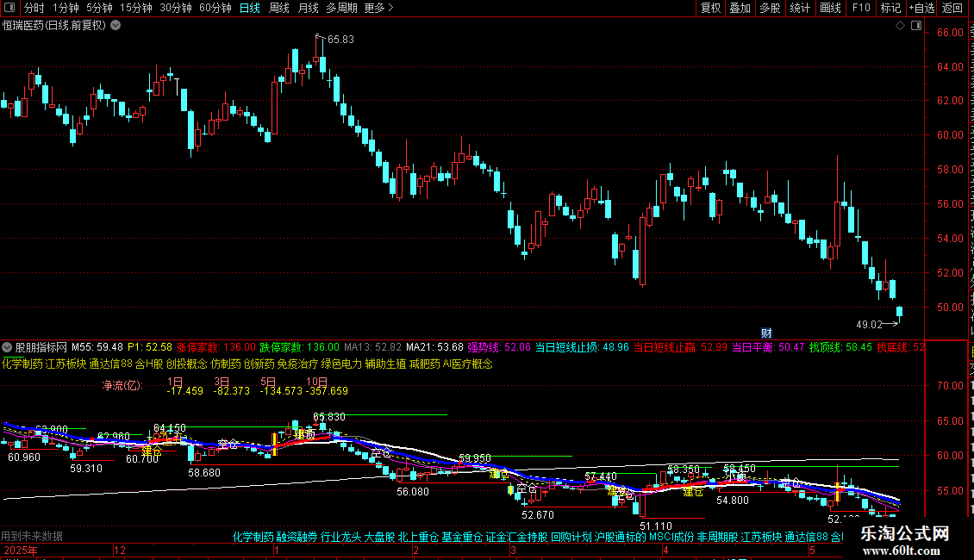The image size is (974, 560).
Task: Click the diamond marker icon at chart top-right
Action: (x=900, y=26)
